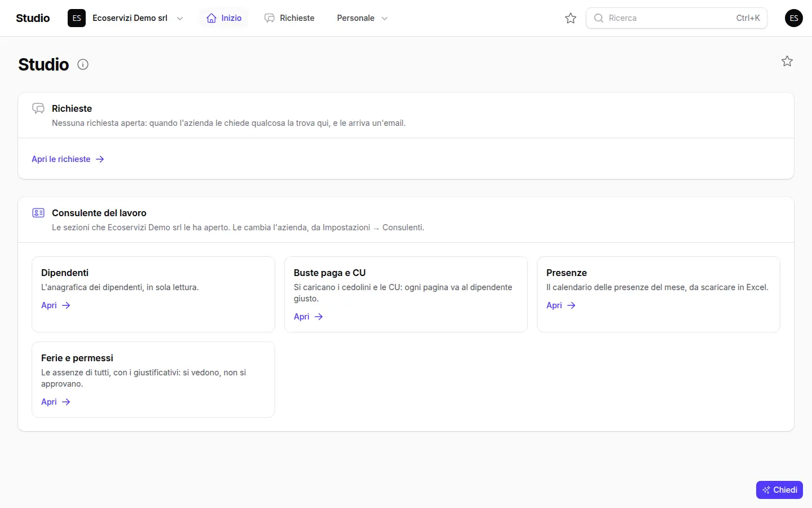Viewport: 812px width, 508px height.
Task: Click the ES user avatar at top right
Action: pos(794,18)
